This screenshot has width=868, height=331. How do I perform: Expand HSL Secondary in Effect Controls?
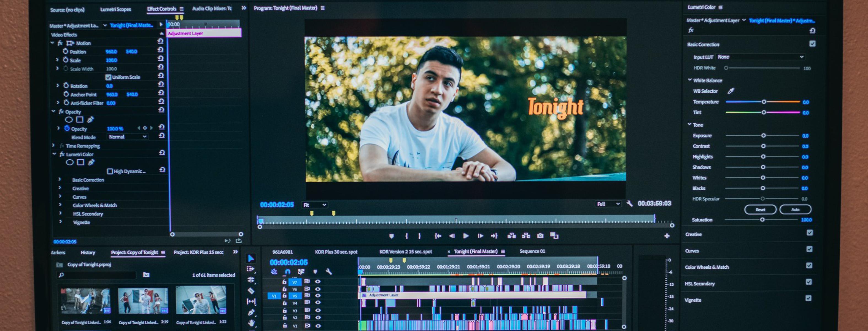pos(60,213)
